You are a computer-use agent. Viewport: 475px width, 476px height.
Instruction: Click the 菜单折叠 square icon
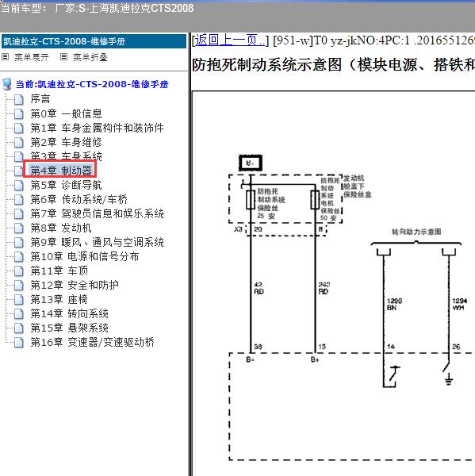pos(63,57)
